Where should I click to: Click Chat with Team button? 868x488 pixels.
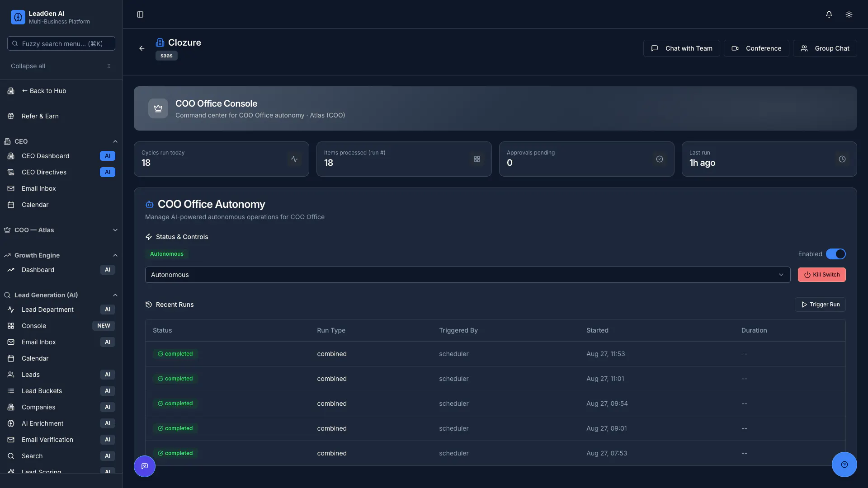click(x=681, y=48)
